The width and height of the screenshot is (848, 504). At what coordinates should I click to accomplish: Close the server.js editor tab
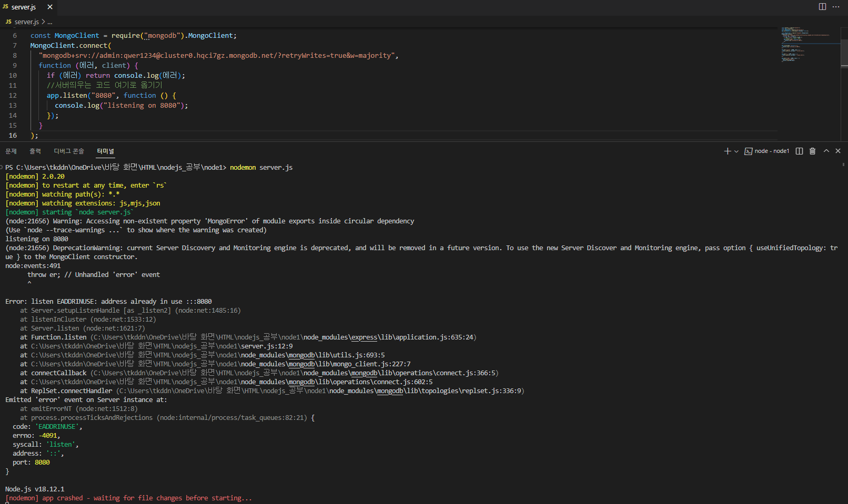click(x=50, y=7)
